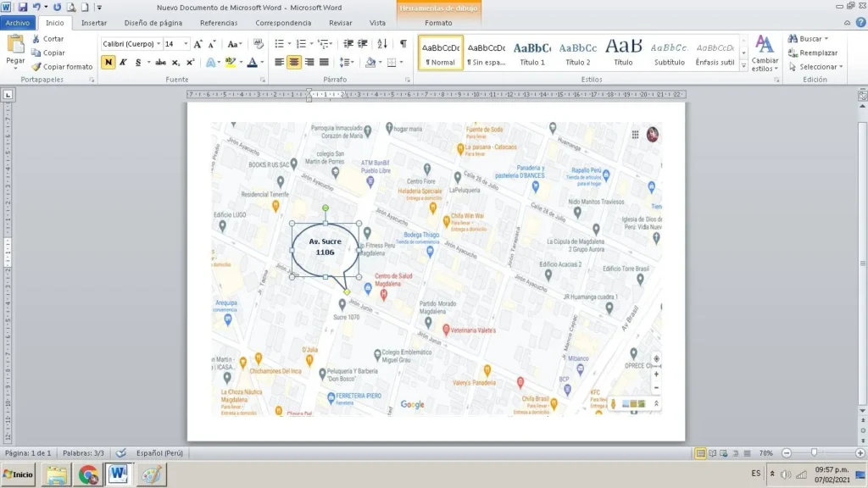The image size is (868, 488).
Task: Click Copiar command
Action: 48,53
